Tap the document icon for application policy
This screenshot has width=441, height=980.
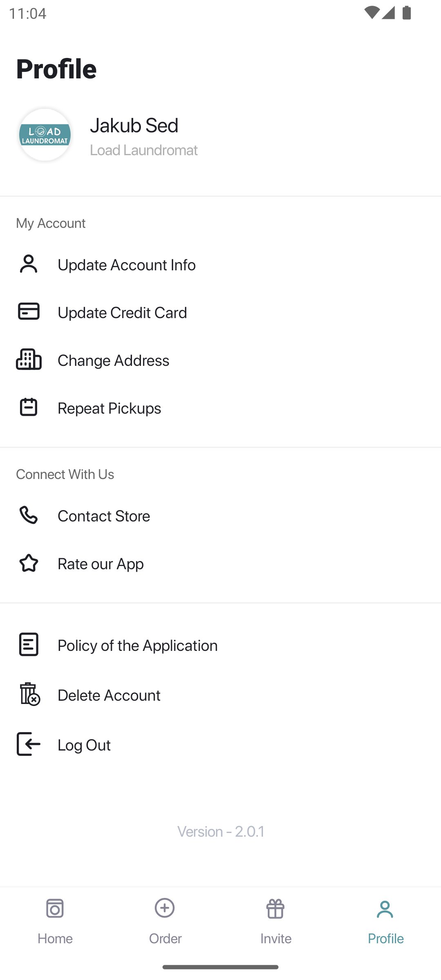coord(29,645)
